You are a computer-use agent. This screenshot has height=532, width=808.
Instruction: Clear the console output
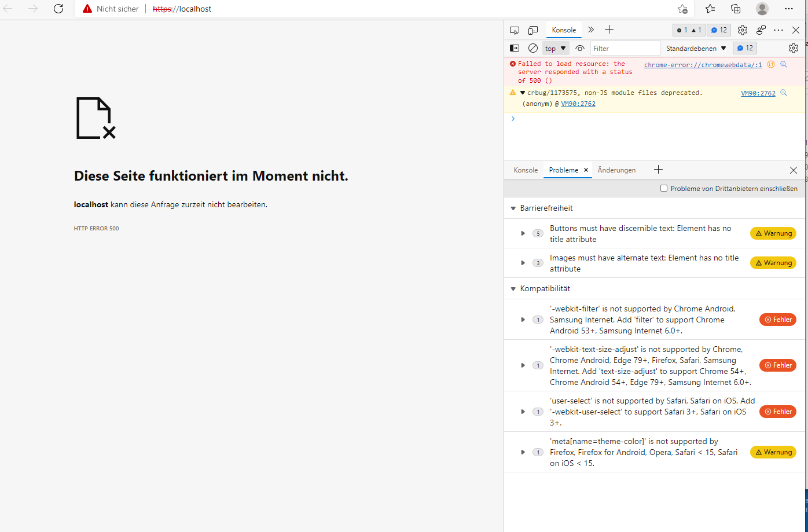(533, 48)
